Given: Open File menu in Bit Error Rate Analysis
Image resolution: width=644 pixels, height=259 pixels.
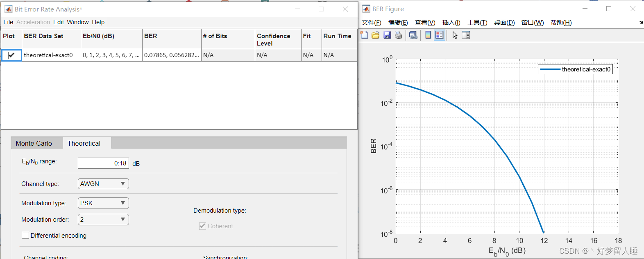Looking at the screenshot, I should pyautogui.click(x=8, y=22).
